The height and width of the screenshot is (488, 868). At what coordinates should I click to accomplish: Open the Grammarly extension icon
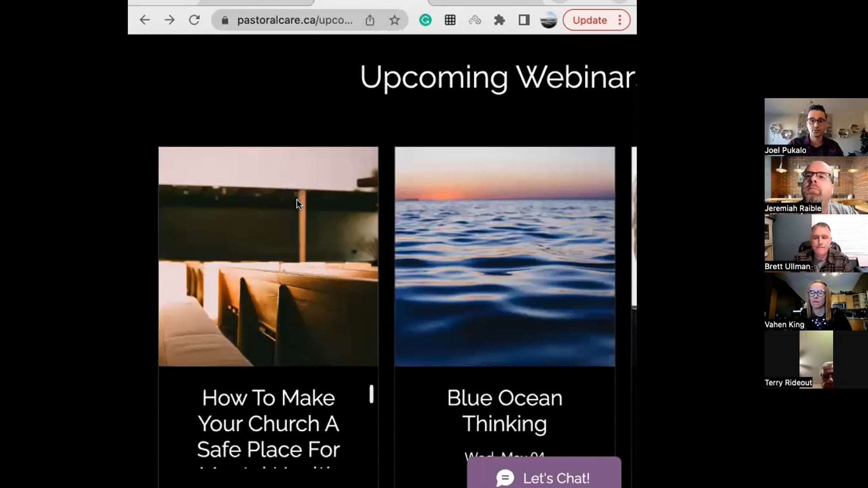425,20
